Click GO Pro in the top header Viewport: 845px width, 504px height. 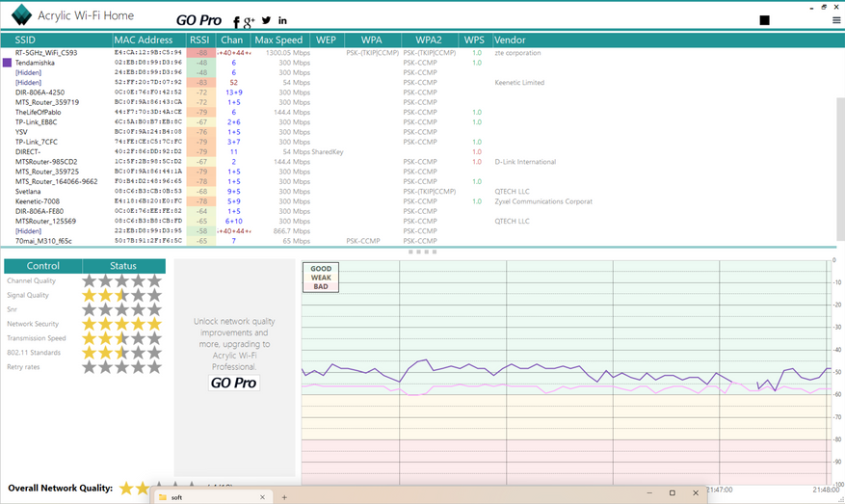click(x=198, y=20)
